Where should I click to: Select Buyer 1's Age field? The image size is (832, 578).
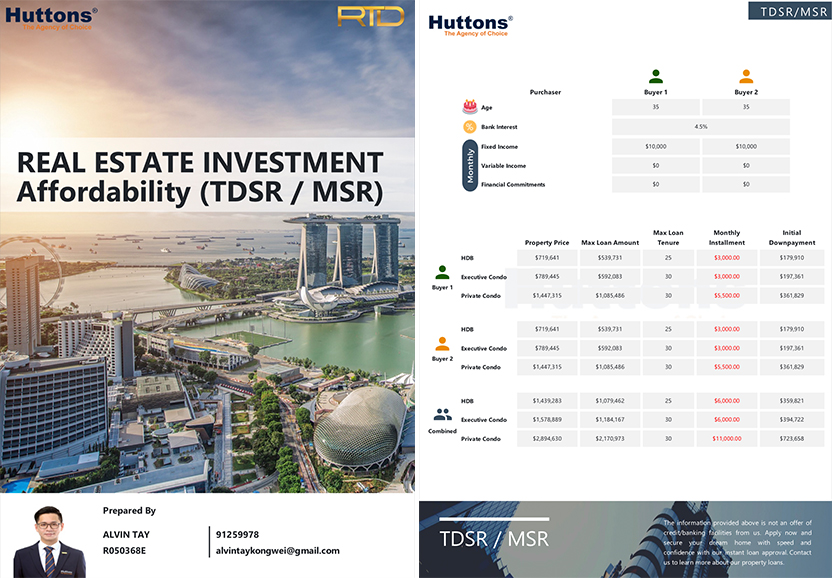[x=656, y=107]
